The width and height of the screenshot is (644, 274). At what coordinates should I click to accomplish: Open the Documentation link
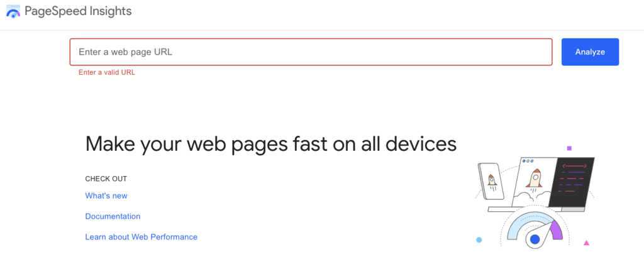coord(113,216)
